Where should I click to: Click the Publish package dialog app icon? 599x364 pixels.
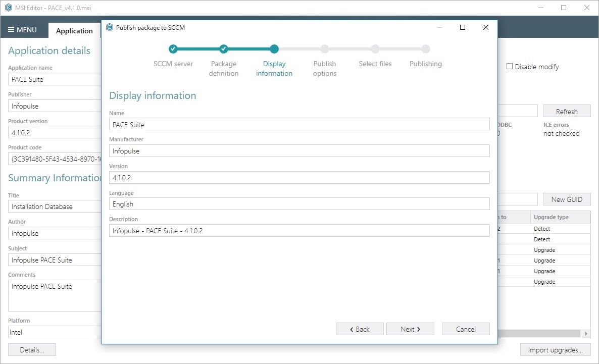110,27
